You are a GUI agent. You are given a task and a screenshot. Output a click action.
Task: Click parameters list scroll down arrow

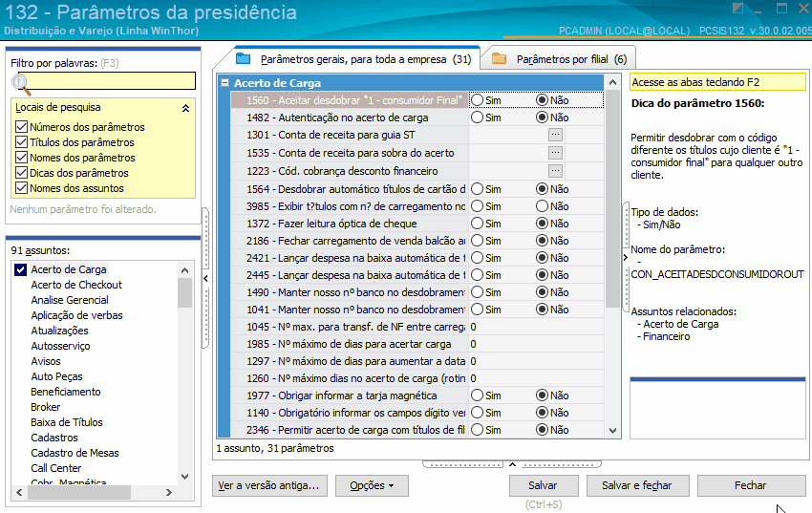(x=612, y=431)
